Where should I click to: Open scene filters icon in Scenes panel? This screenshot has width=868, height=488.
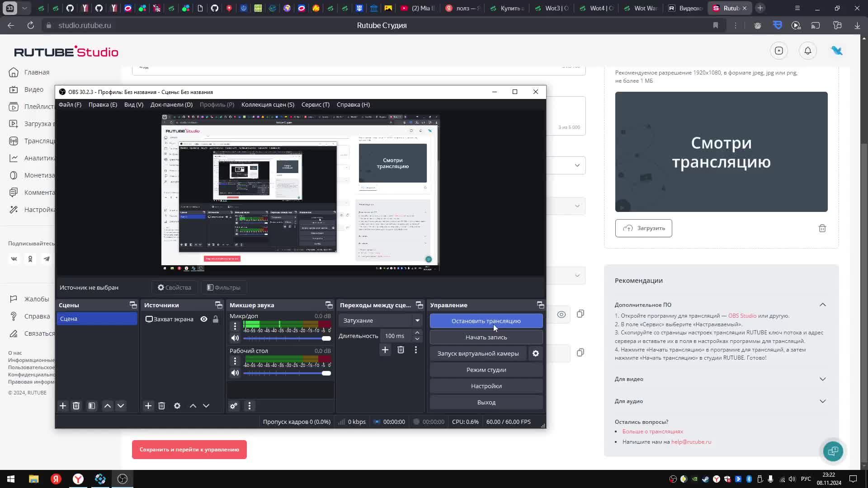pyautogui.click(x=92, y=406)
